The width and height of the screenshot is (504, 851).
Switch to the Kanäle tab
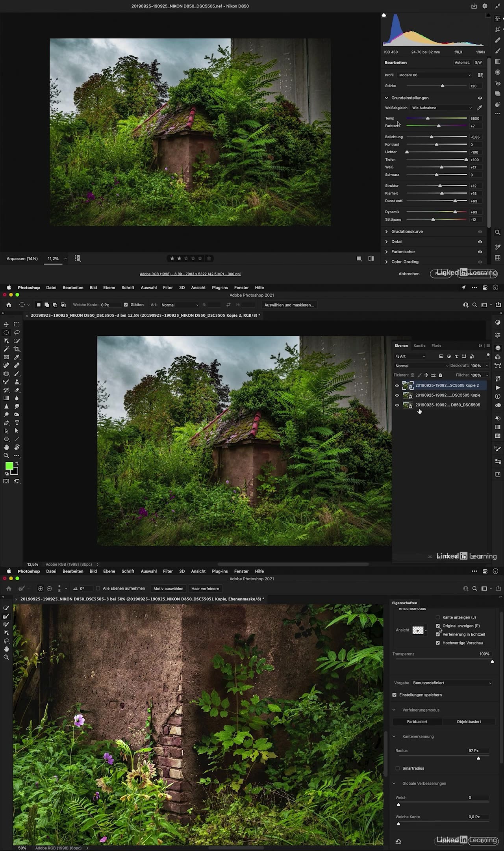point(419,346)
